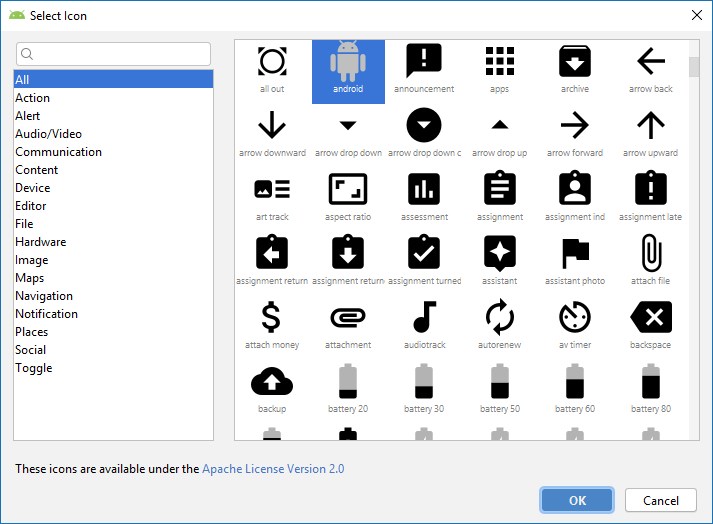Show the Places category icons

pos(113,332)
